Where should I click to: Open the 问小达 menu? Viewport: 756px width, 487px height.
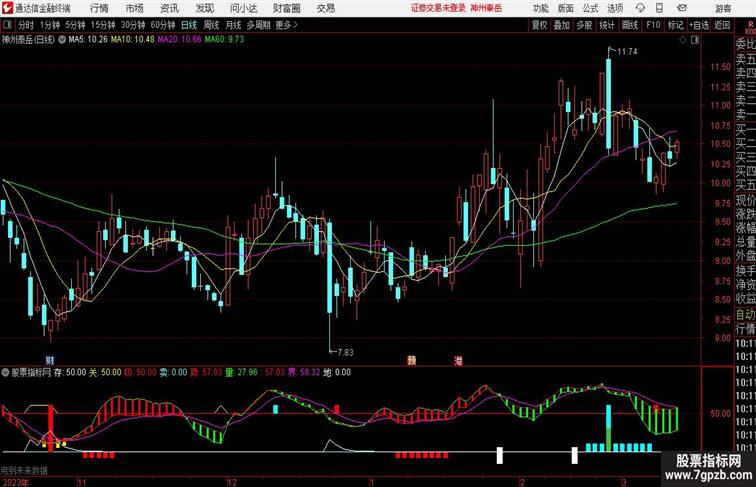[243, 8]
